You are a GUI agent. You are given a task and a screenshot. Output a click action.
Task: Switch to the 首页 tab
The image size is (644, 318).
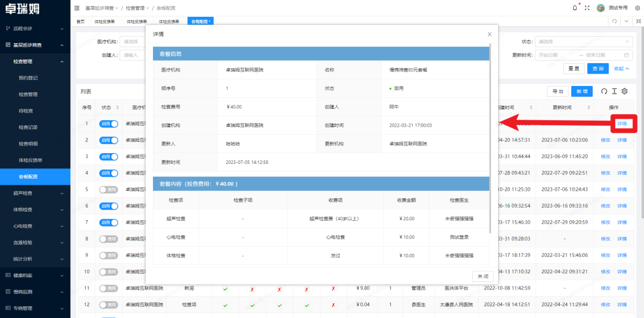point(80,21)
